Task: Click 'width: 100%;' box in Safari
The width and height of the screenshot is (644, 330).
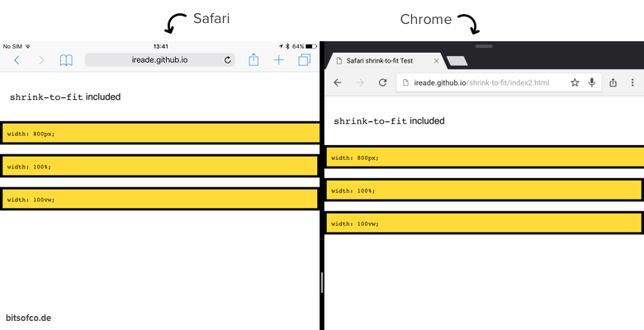Action: tap(159, 166)
